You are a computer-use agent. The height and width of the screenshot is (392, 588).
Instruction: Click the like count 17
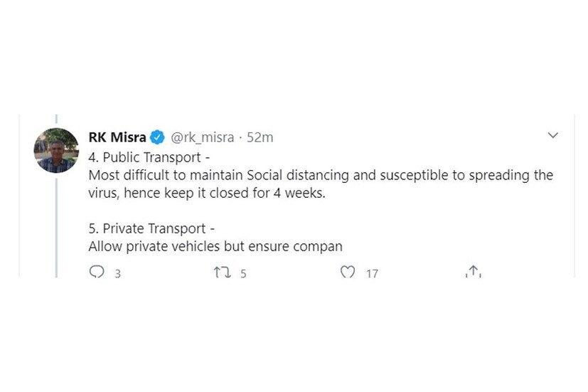(x=372, y=273)
